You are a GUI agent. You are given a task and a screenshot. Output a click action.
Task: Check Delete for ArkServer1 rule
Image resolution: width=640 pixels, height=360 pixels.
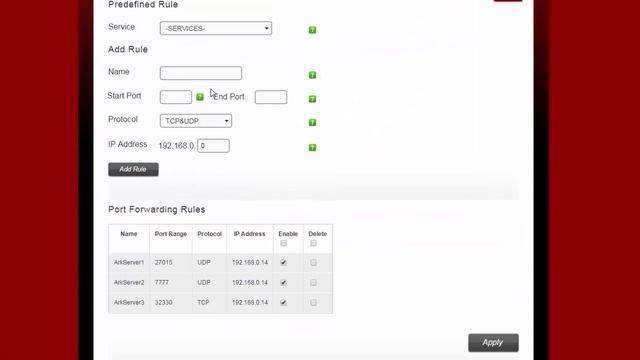coord(313,262)
